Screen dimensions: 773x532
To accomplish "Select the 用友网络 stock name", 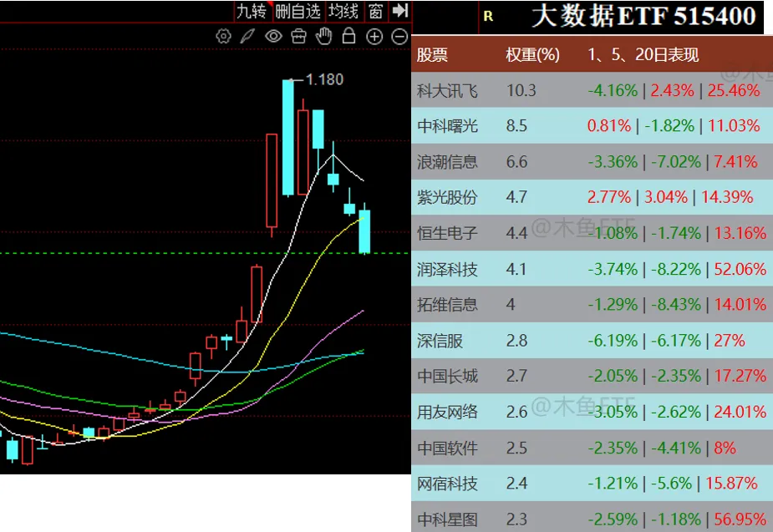I will [x=447, y=412].
